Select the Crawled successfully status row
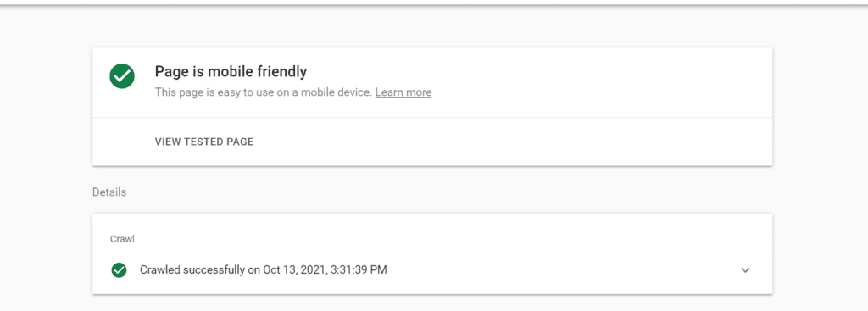868x311 pixels. point(431,270)
